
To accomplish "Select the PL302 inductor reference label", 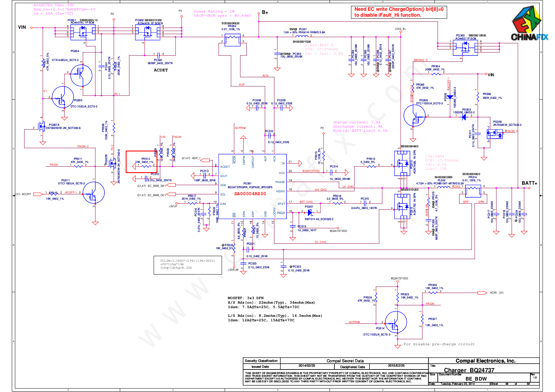I will point(441,180).
